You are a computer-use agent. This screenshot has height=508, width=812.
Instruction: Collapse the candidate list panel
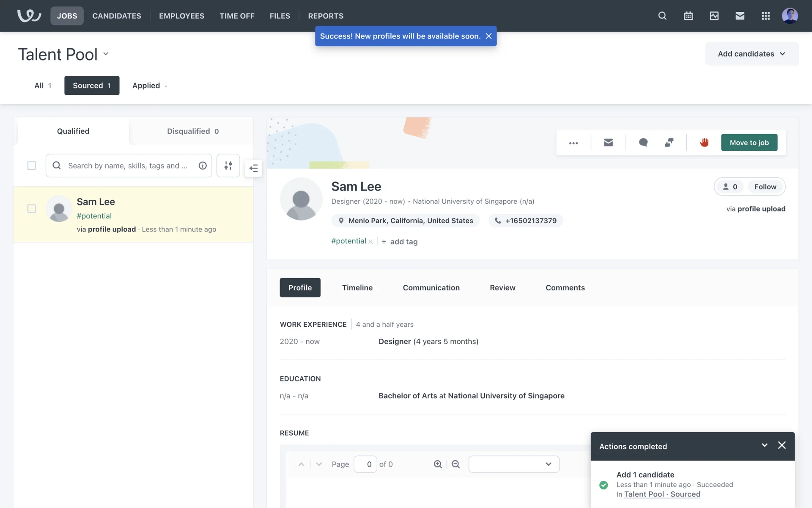point(254,168)
